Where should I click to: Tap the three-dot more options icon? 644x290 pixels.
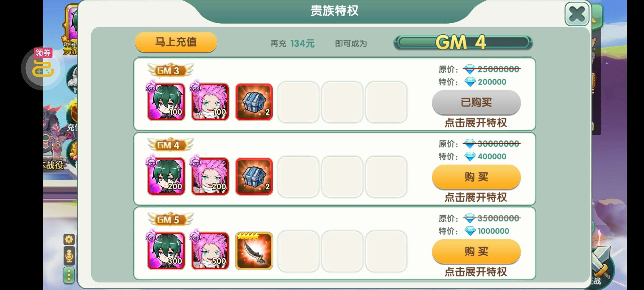[x=69, y=275]
